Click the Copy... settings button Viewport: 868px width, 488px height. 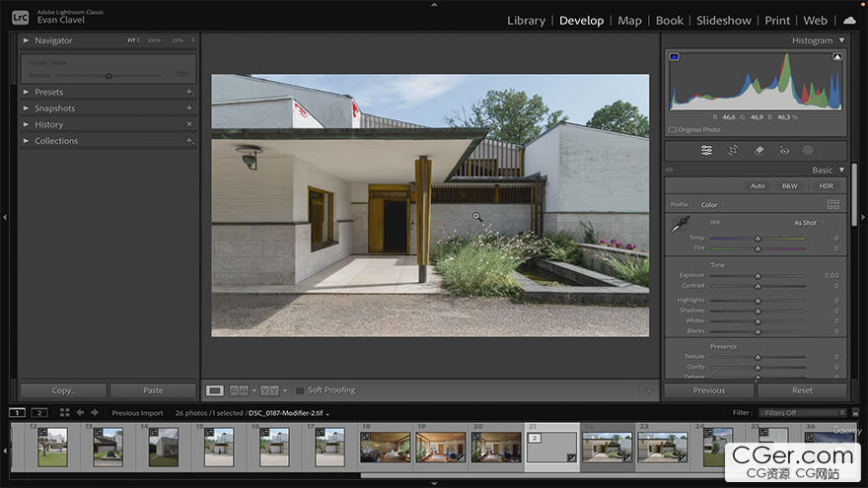[x=63, y=390]
